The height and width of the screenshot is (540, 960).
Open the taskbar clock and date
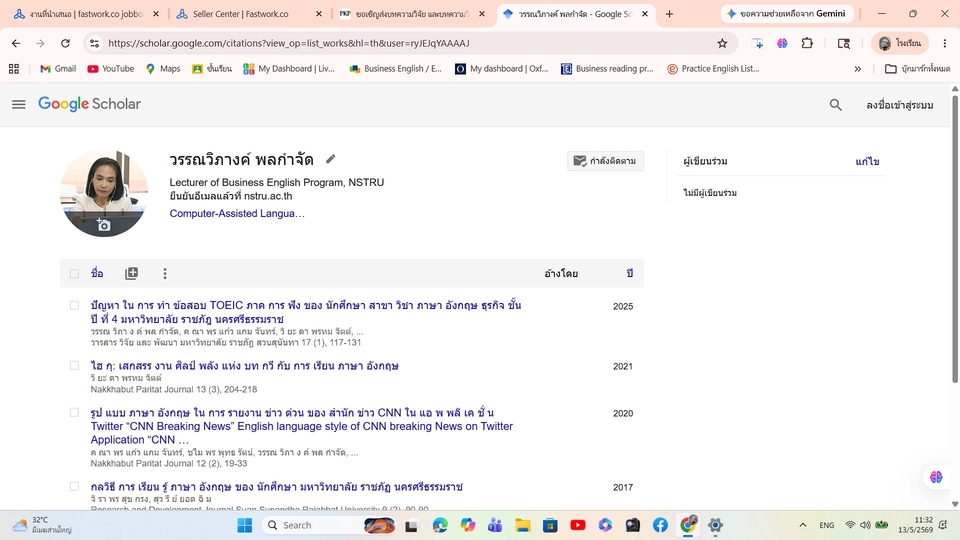pyautogui.click(x=916, y=525)
